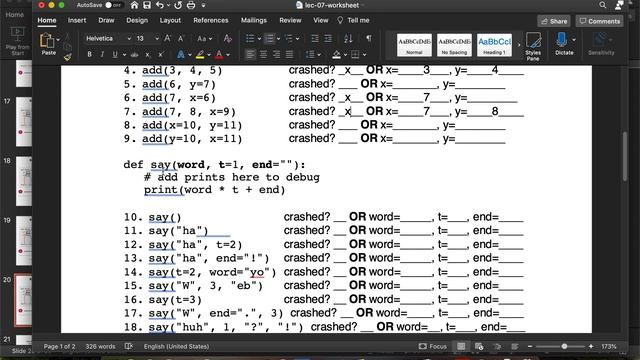This screenshot has width=640, height=360.
Task: Open the Design ribbon tab
Action: [137, 20]
